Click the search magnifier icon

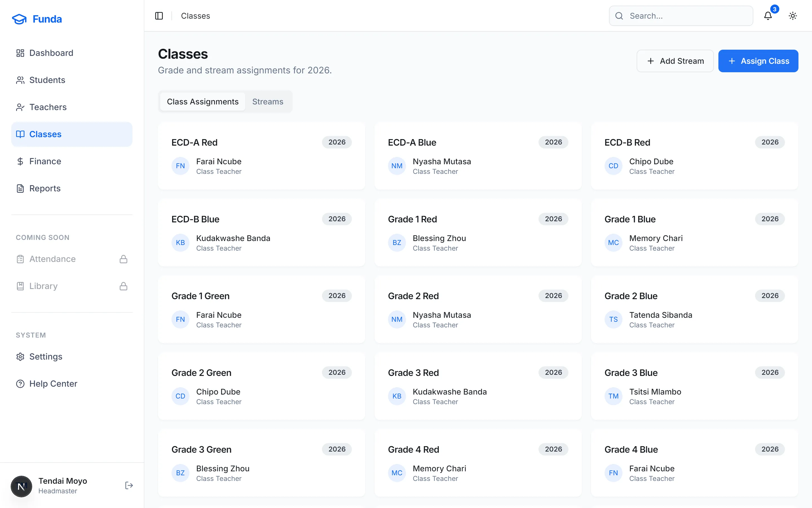point(619,16)
